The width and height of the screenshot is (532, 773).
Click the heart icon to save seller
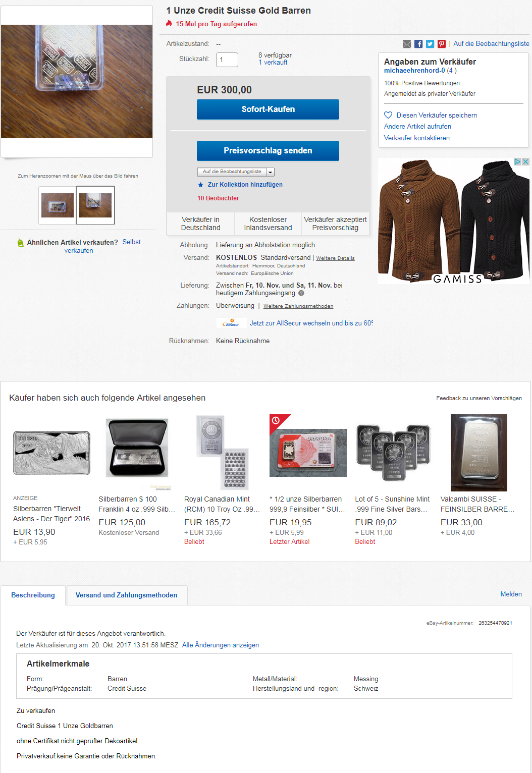(x=388, y=115)
